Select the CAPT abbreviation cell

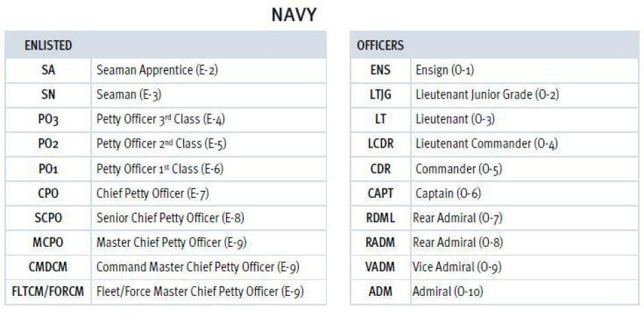tap(380, 194)
